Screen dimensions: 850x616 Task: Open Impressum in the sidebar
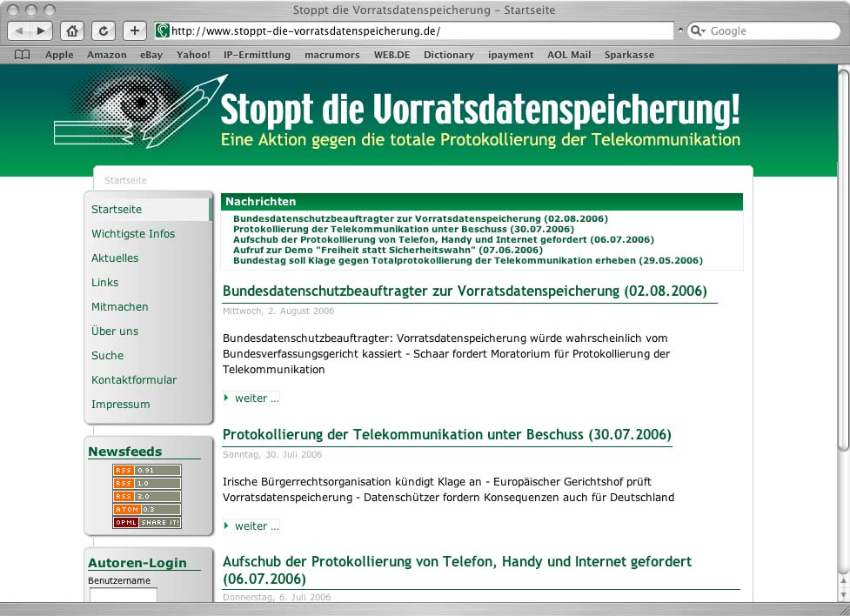pyautogui.click(x=120, y=405)
